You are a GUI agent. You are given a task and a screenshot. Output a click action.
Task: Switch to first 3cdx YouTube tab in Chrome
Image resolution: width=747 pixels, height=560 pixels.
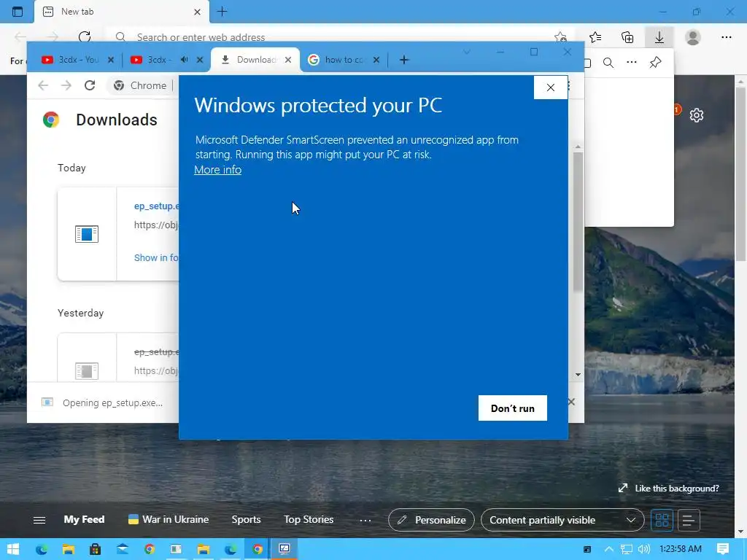71,60
